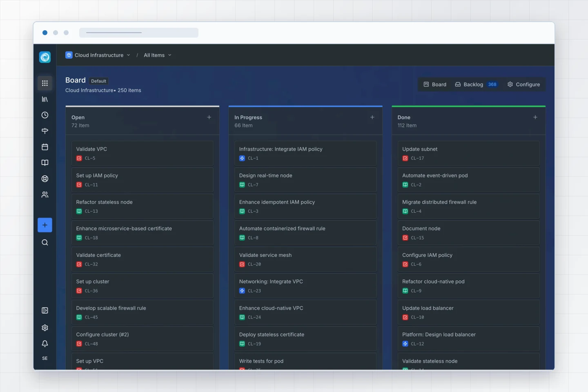Switch to the Board view tab

click(435, 85)
